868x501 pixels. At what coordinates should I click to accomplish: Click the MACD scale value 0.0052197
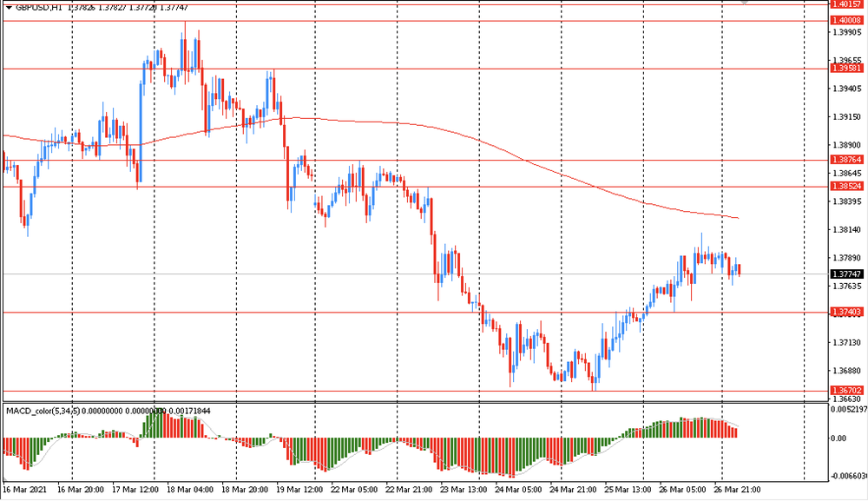click(x=850, y=410)
